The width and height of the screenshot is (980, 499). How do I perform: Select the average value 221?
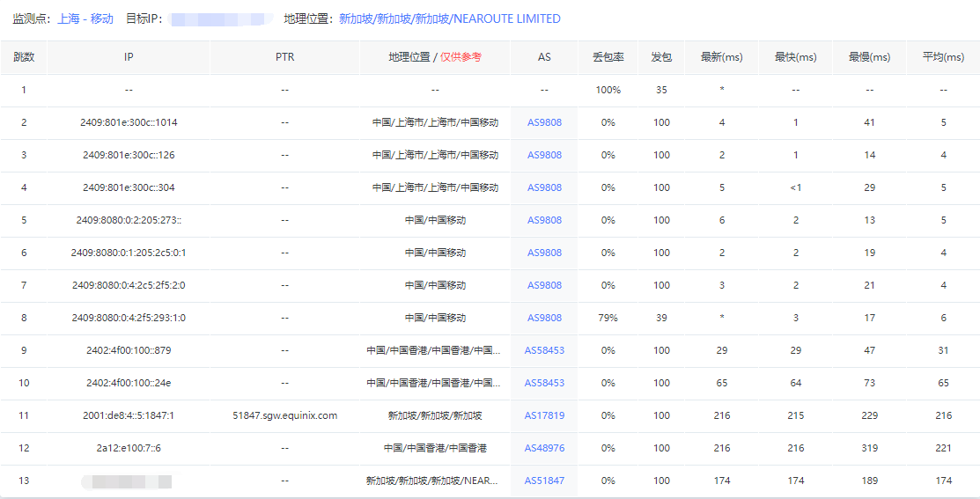coord(943,448)
